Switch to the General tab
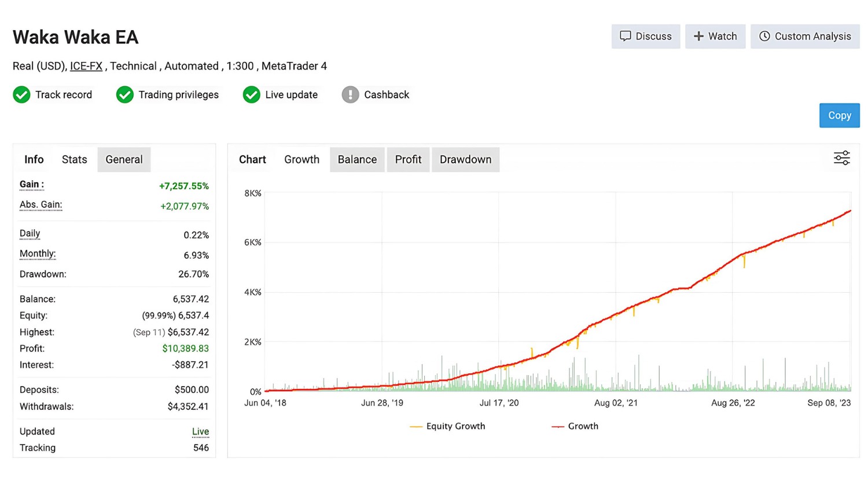This screenshot has height=485, width=868. pos(124,159)
